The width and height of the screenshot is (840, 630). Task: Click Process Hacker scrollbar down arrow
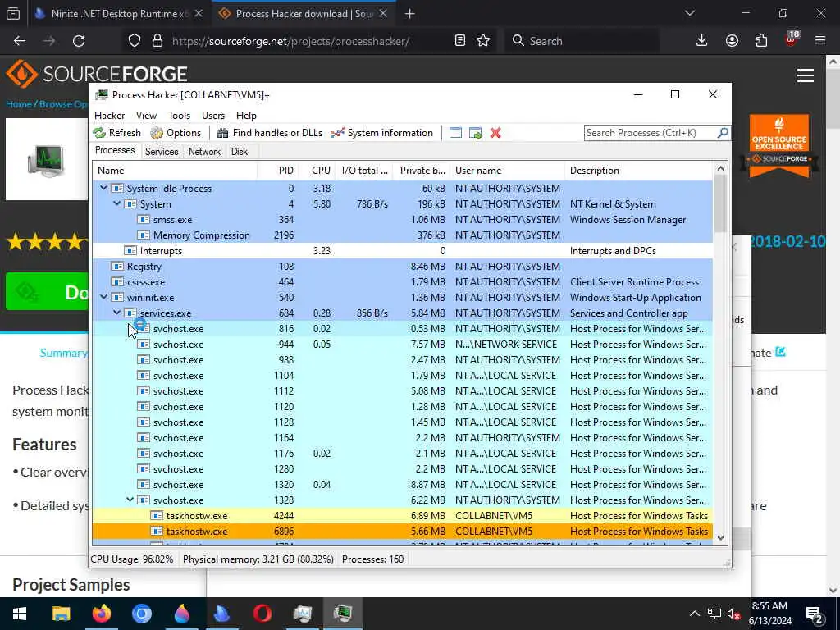[720, 537]
